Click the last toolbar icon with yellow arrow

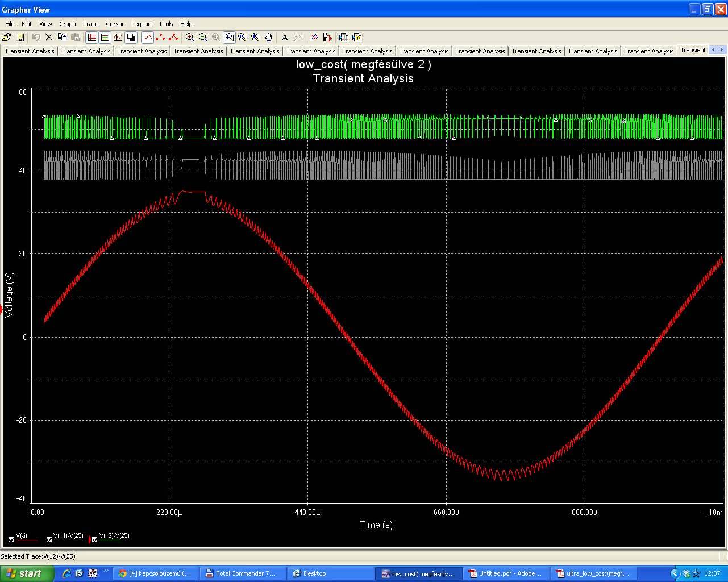[x=357, y=38]
